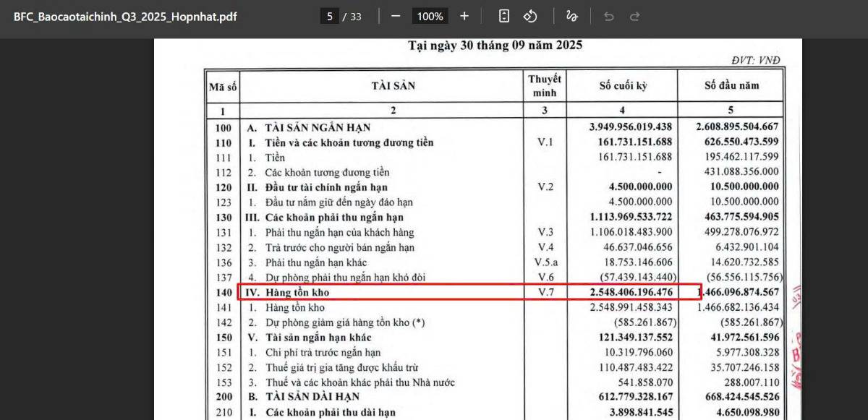Click the current page number field
Screen dimensions: 868x420
pos(329,16)
